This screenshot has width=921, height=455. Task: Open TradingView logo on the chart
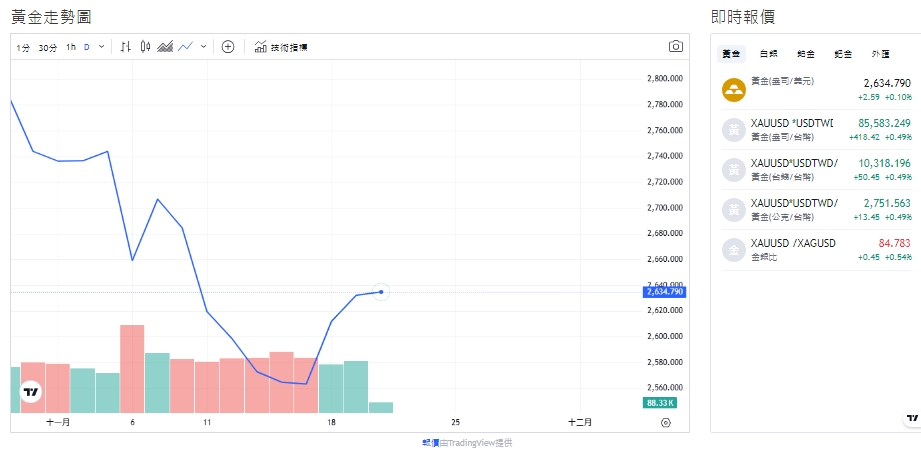coord(31,392)
